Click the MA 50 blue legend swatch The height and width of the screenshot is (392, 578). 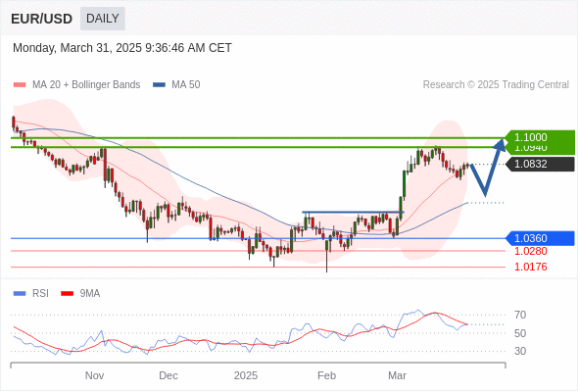[x=159, y=85]
